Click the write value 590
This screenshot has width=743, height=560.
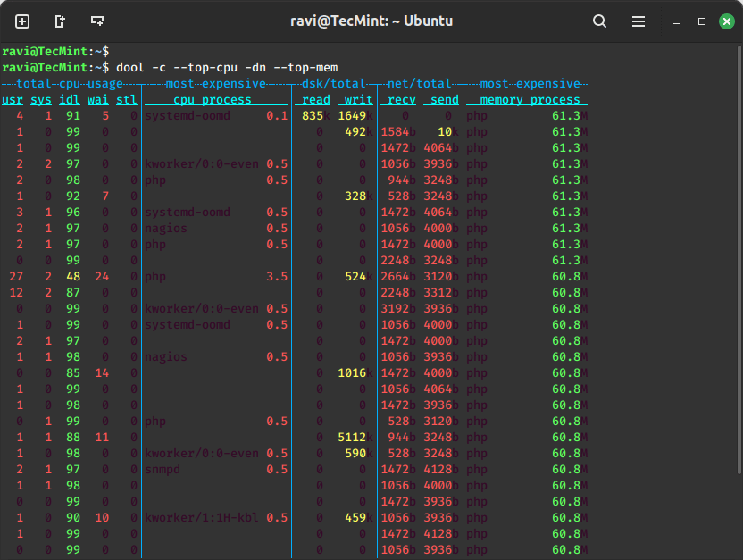click(x=355, y=453)
